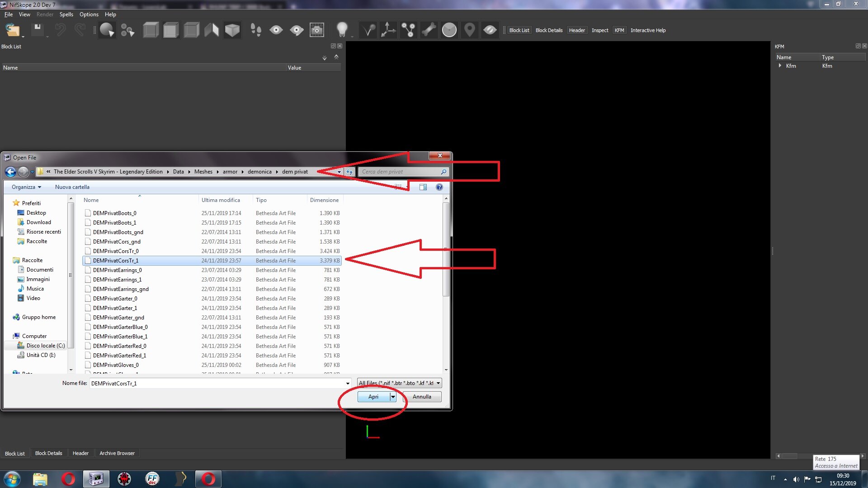Image resolution: width=868 pixels, height=488 pixels.
Task: Click the Apri button to open file
Action: tap(373, 397)
